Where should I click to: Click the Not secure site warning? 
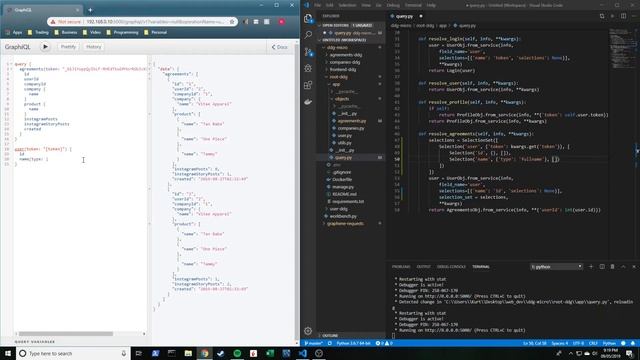[x=65, y=22]
